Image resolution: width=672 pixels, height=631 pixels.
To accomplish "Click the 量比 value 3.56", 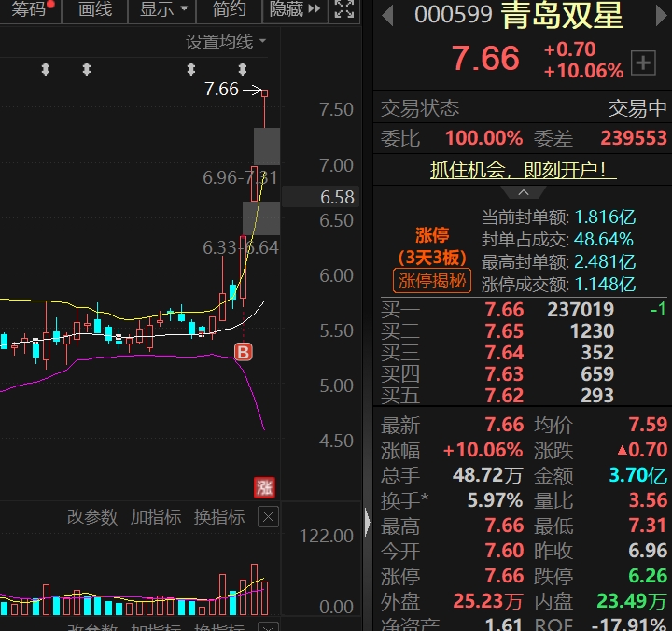I will tap(648, 500).
